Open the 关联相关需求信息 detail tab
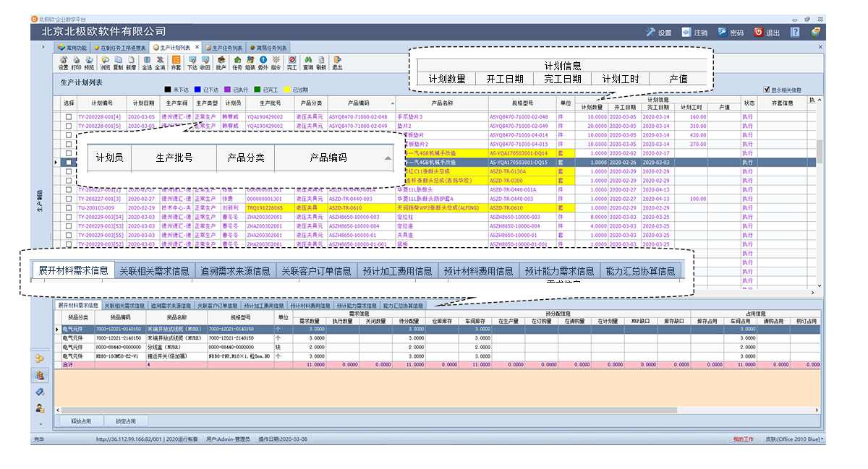 [124, 306]
